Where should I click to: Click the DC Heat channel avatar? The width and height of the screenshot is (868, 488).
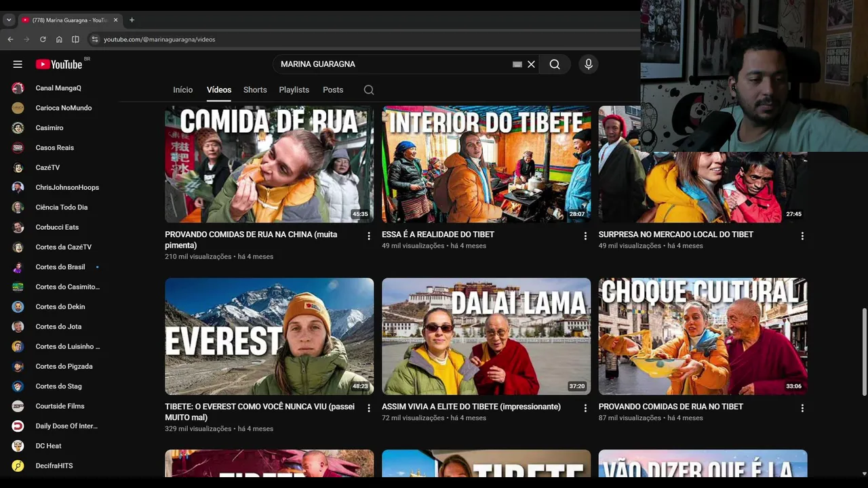tap(18, 446)
